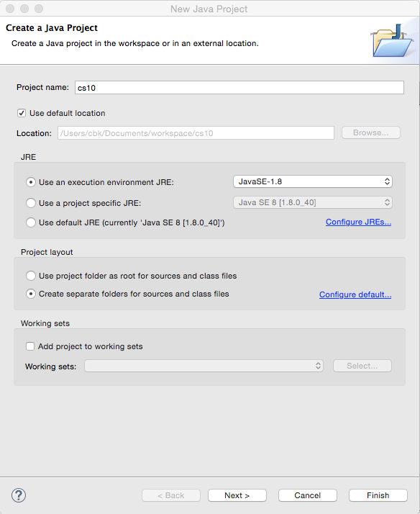Open the Configure default link
The image size is (420, 514).
tap(355, 294)
